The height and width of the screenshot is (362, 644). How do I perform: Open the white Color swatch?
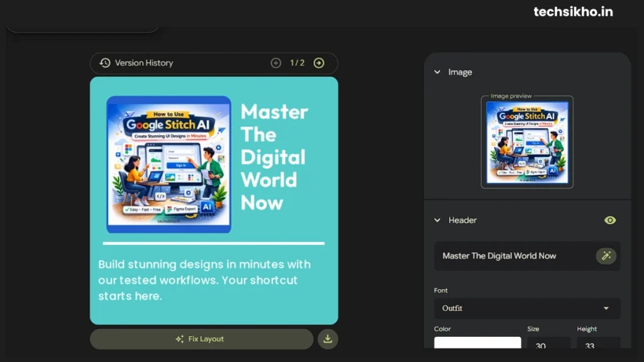[x=477, y=343]
